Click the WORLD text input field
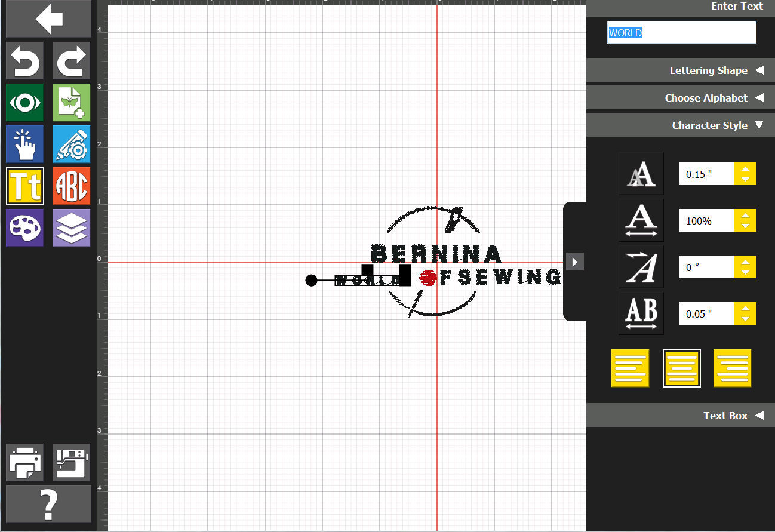The width and height of the screenshot is (775, 532). (x=682, y=33)
